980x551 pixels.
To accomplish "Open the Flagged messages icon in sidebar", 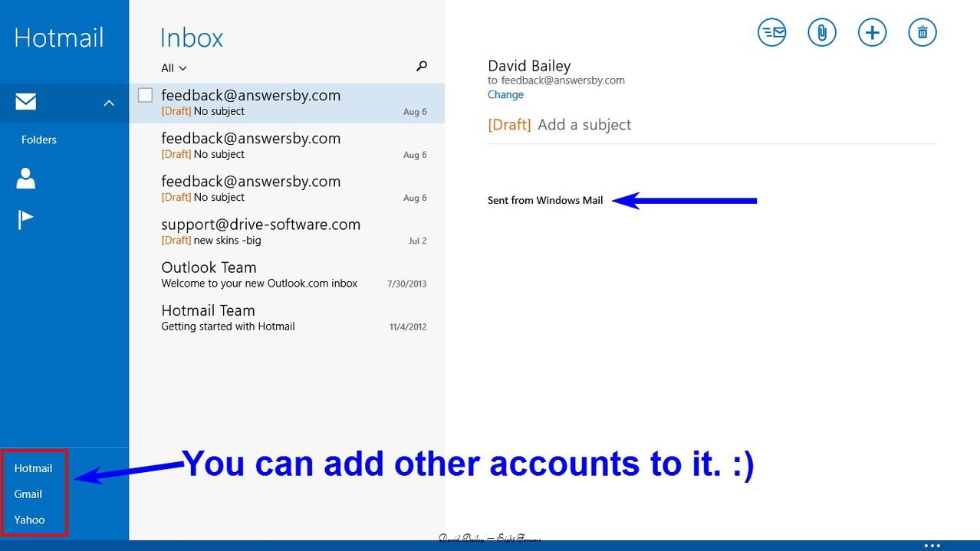I will point(26,220).
